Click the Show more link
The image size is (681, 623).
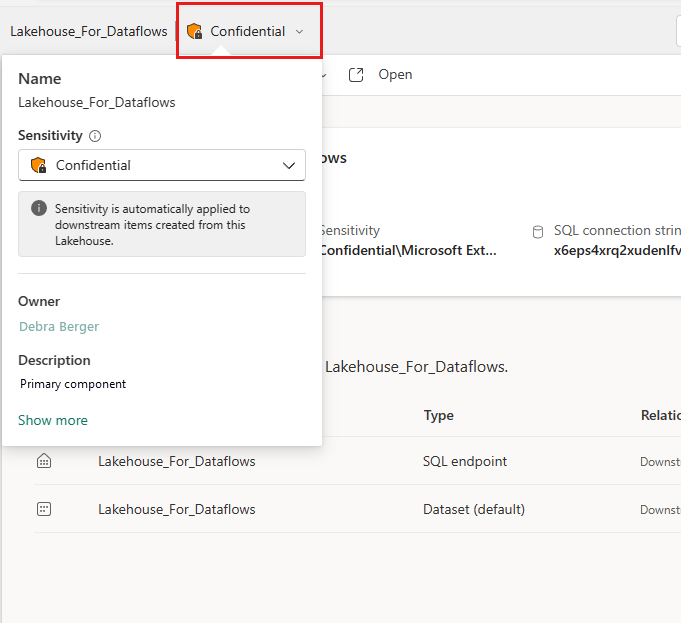[53, 420]
